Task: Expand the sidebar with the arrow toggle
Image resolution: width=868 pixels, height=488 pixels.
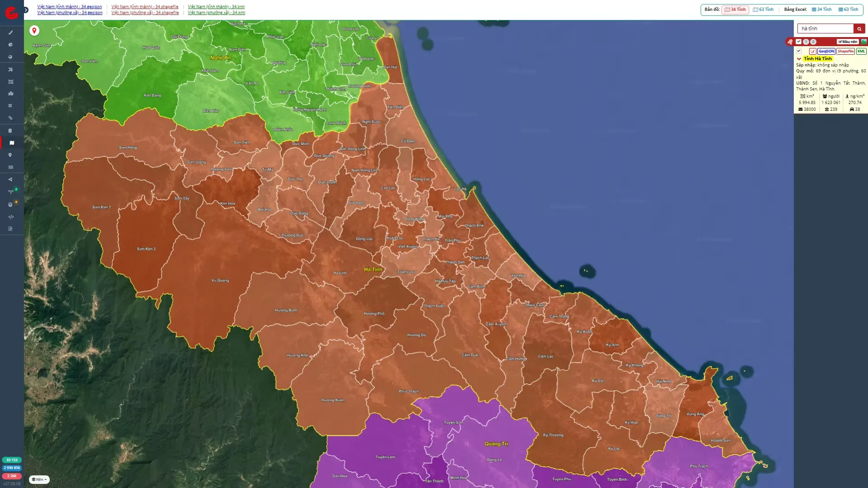Action: [26, 10]
